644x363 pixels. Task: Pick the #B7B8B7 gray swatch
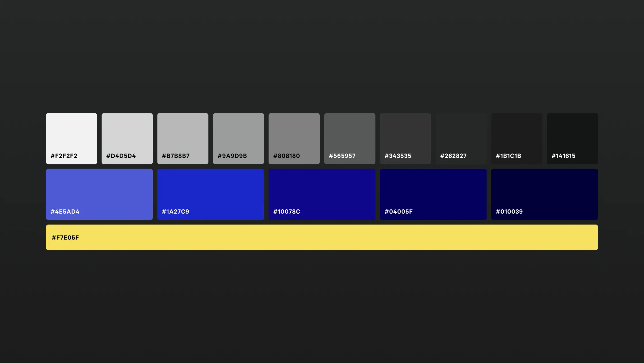(x=183, y=135)
